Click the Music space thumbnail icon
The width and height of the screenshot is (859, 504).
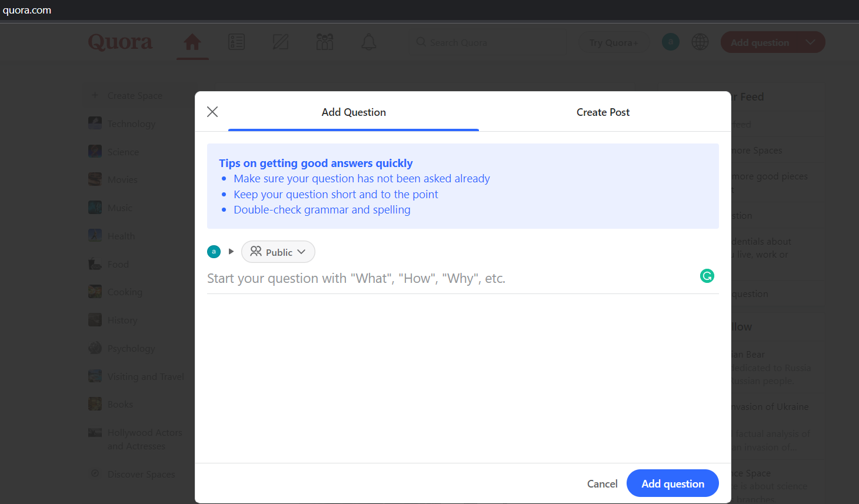(95, 207)
